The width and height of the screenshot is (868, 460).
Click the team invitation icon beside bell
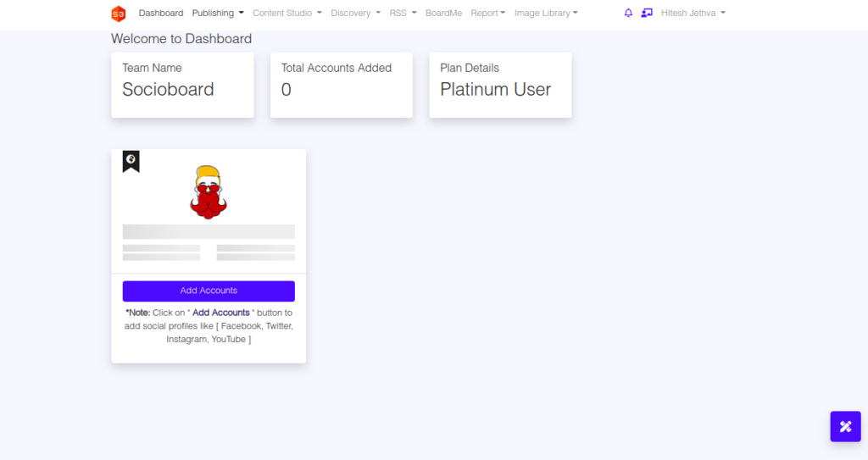tap(647, 13)
